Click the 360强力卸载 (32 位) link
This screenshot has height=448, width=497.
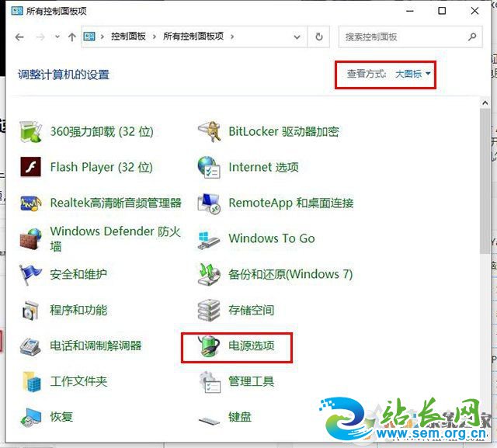point(102,131)
